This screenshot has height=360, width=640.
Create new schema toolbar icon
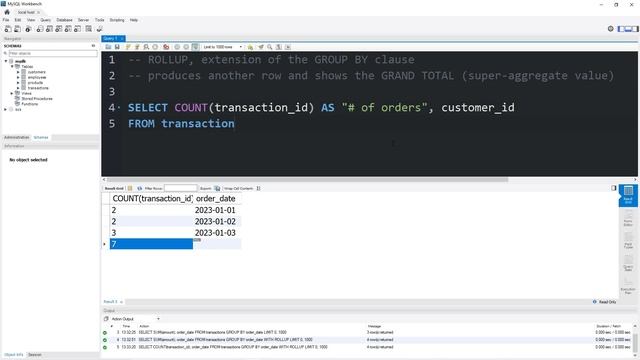tap(40, 29)
